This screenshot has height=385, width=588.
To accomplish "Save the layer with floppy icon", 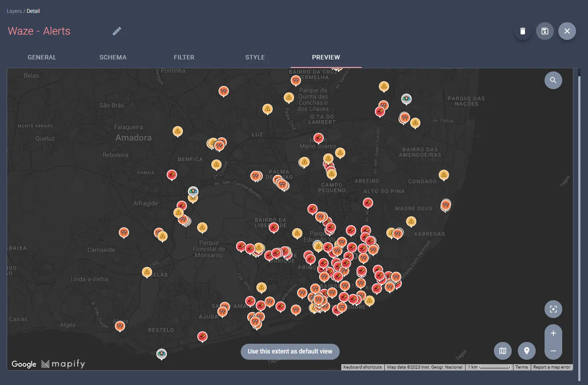I will [545, 31].
